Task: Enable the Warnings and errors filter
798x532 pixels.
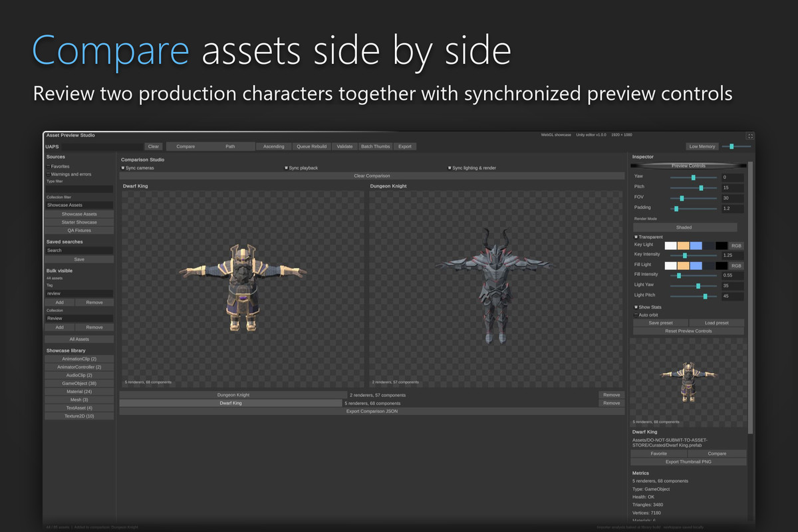Action: click(x=48, y=174)
